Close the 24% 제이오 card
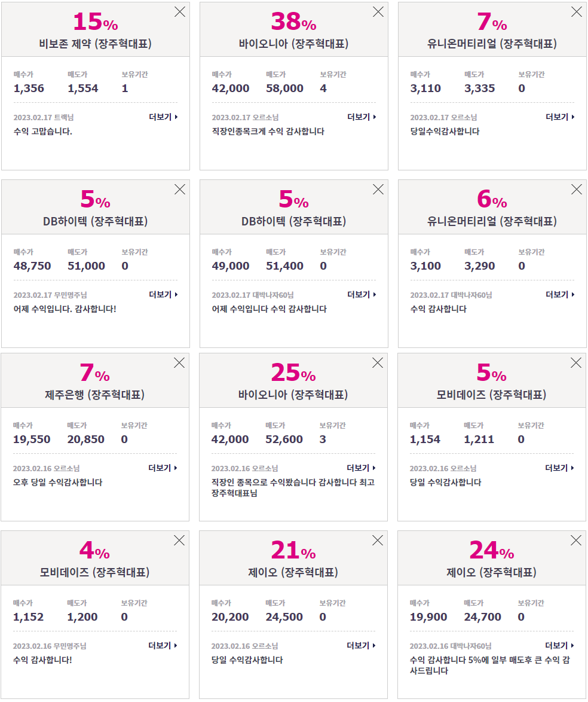This screenshot has width=588, height=702. [x=577, y=541]
